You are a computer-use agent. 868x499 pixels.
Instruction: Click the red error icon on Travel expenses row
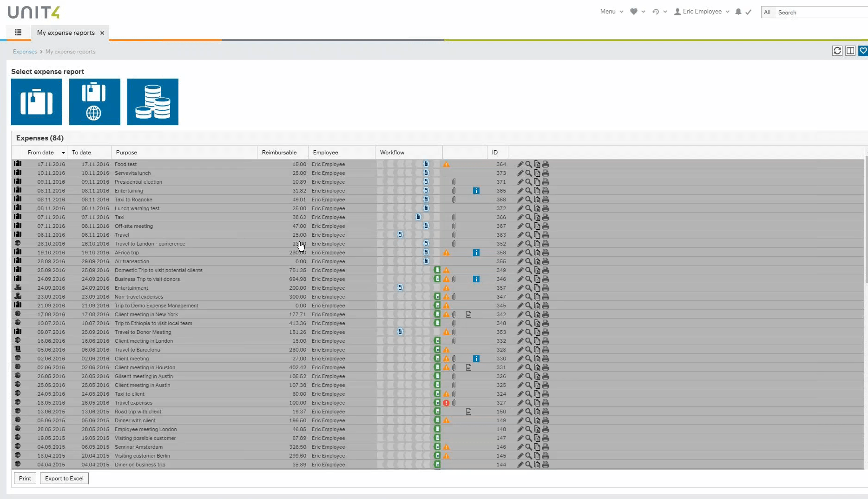click(446, 403)
